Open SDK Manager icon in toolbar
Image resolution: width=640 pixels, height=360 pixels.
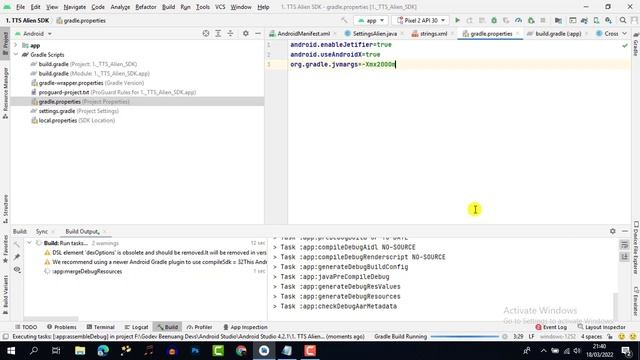pyautogui.click(x=609, y=20)
